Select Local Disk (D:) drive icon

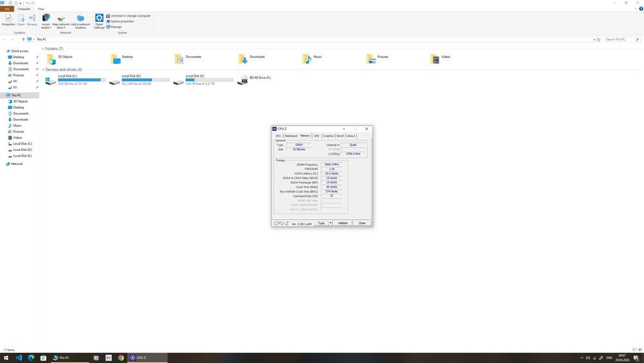point(115,82)
